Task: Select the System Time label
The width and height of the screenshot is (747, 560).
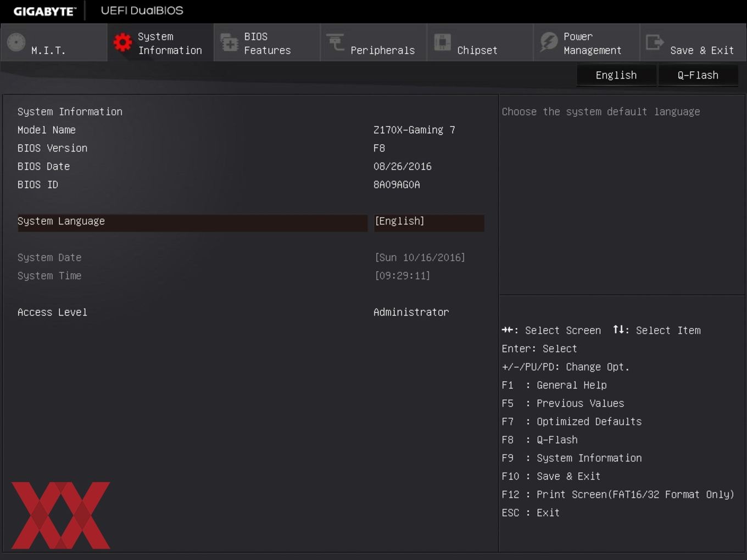Action: [49, 276]
